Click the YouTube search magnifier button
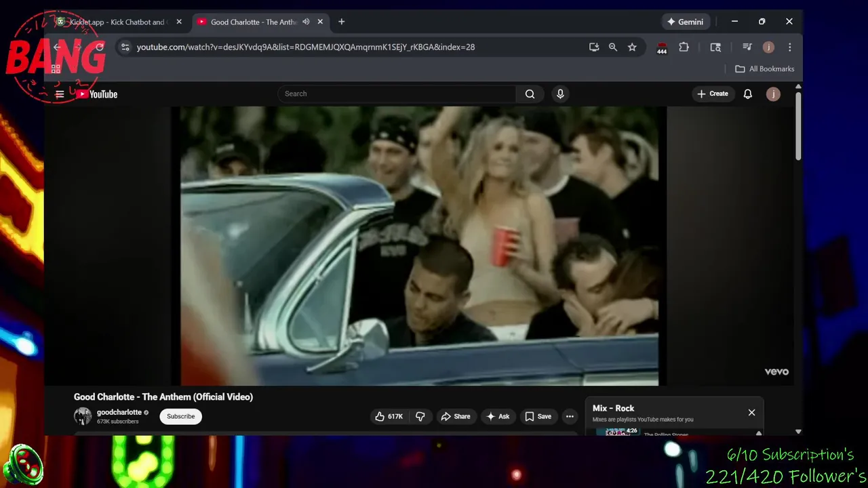The width and height of the screenshot is (868, 488). point(530,94)
